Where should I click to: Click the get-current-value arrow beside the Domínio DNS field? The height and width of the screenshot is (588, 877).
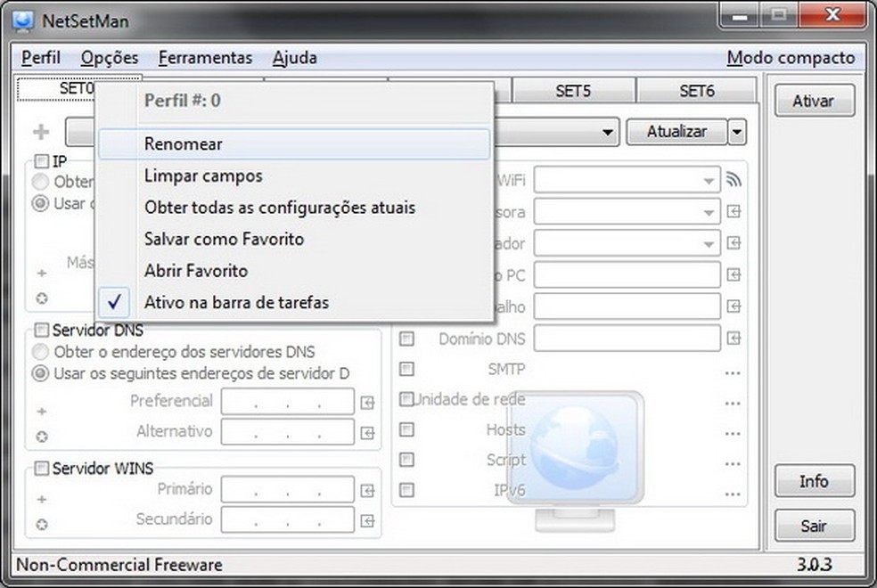[734, 339]
